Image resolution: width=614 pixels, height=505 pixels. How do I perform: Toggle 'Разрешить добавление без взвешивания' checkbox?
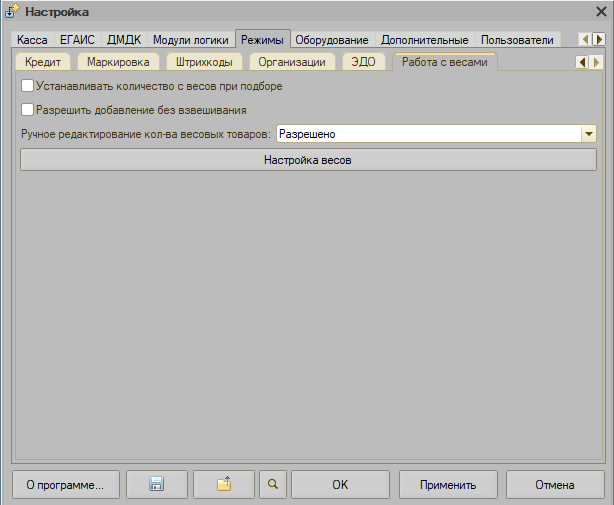28,110
